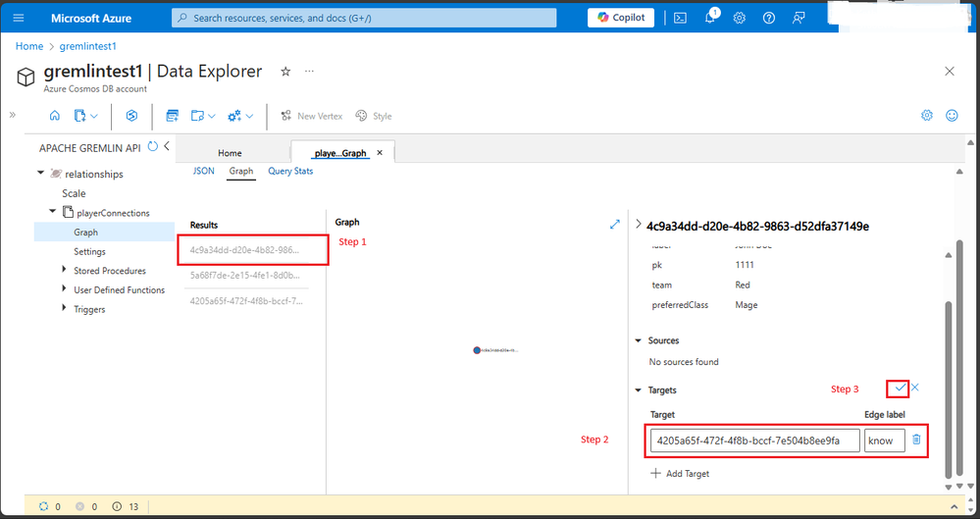Viewport: 980px width, 519px height.
Task: Select result 5a68f7de-2e15-4fe1-8d0b...
Action: click(x=245, y=275)
